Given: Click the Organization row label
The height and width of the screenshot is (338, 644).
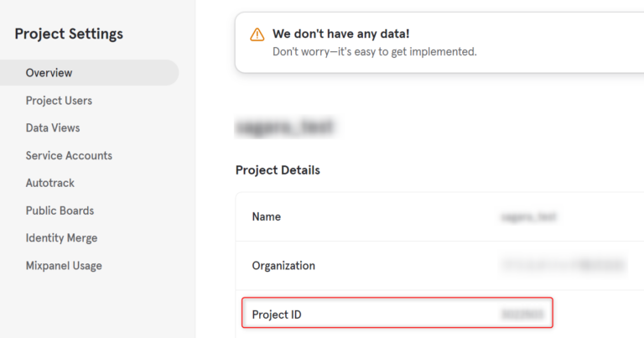Looking at the screenshot, I should [283, 266].
